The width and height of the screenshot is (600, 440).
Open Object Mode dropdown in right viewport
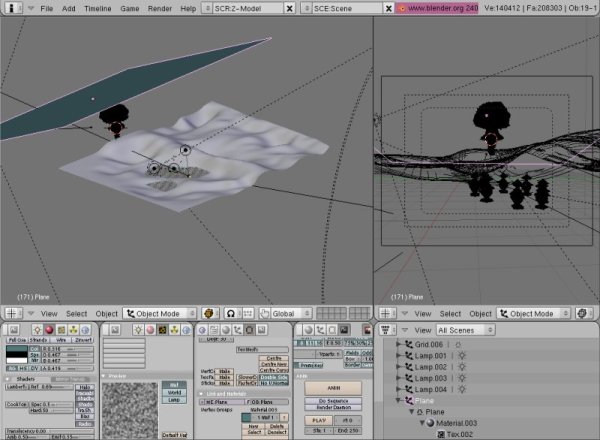tap(533, 313)
